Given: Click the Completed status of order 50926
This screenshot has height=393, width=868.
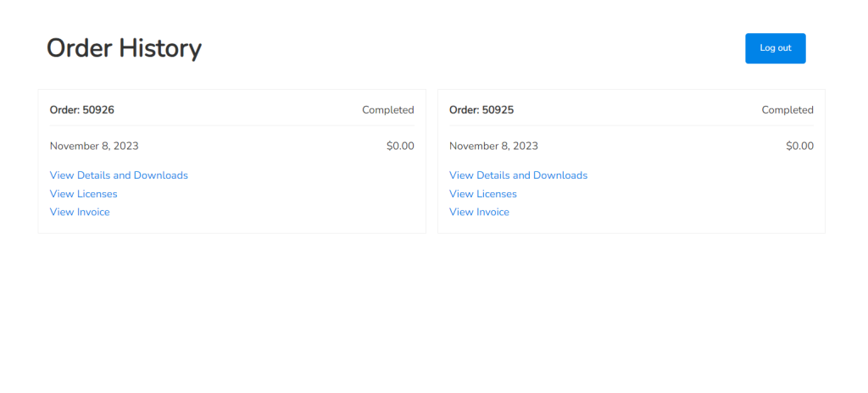Looking at the screenshot, I should pyautogui.click(x=387, y=110).
